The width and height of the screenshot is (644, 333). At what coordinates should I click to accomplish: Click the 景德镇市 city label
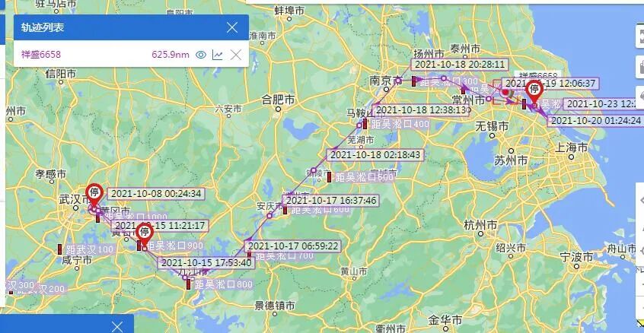coord(275,306)
